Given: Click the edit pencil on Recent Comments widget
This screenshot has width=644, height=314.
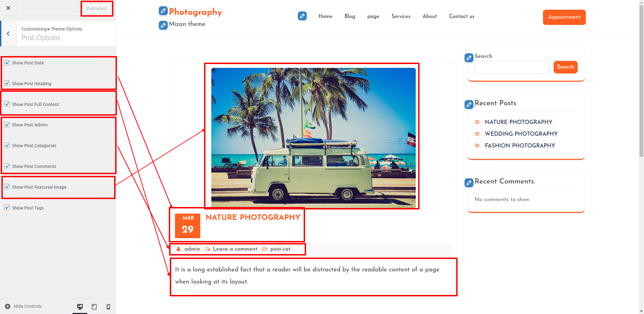Looking at the screenshot, I should pos(469,182).
